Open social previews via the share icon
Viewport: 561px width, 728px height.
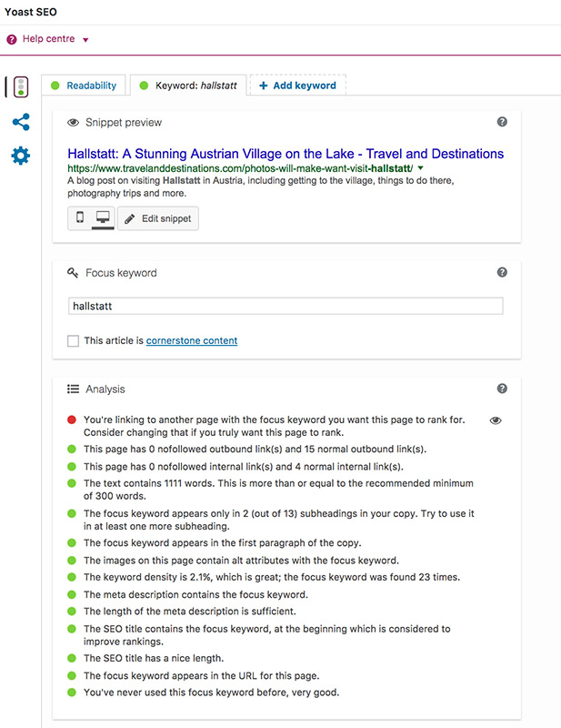(20, 120)
